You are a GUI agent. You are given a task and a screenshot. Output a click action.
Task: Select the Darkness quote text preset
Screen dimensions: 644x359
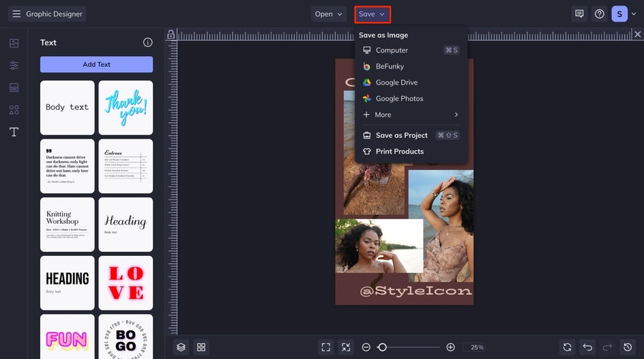point(68,166)
